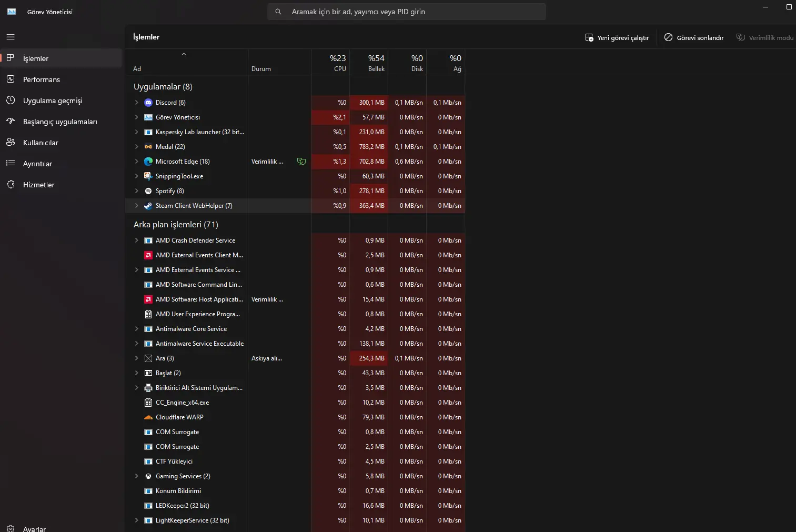Open the Ayrıntılar tab
Image resolution: width=796 pixels, height=532 pixels.
[61, 164]
